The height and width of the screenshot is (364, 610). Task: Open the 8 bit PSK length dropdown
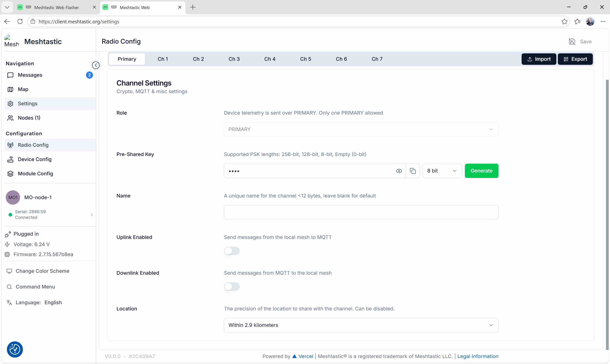tap(442, 171)
